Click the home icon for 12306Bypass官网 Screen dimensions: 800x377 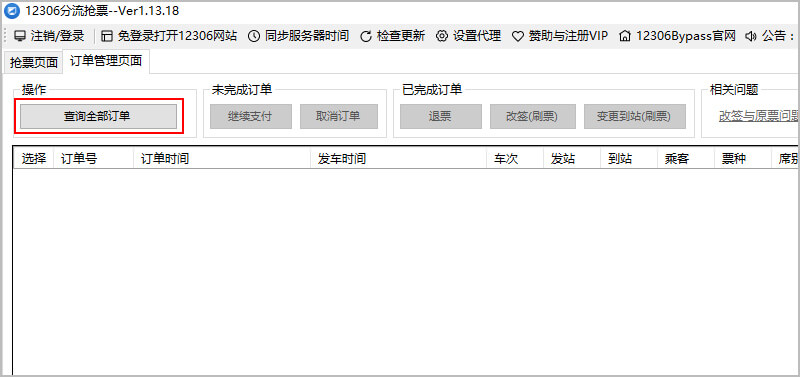coord(624,36)
